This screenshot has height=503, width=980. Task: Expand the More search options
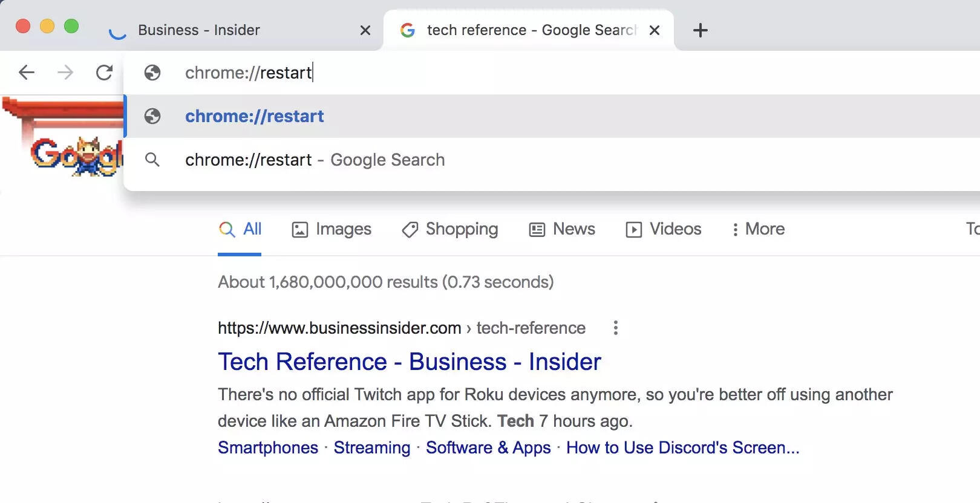click(x=759, y=229)
